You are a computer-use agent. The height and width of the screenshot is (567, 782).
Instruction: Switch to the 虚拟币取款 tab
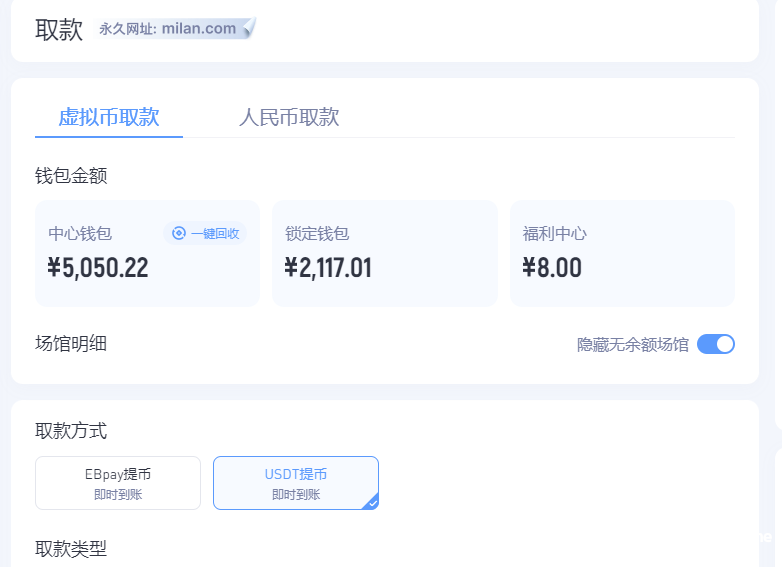point(109,117)
